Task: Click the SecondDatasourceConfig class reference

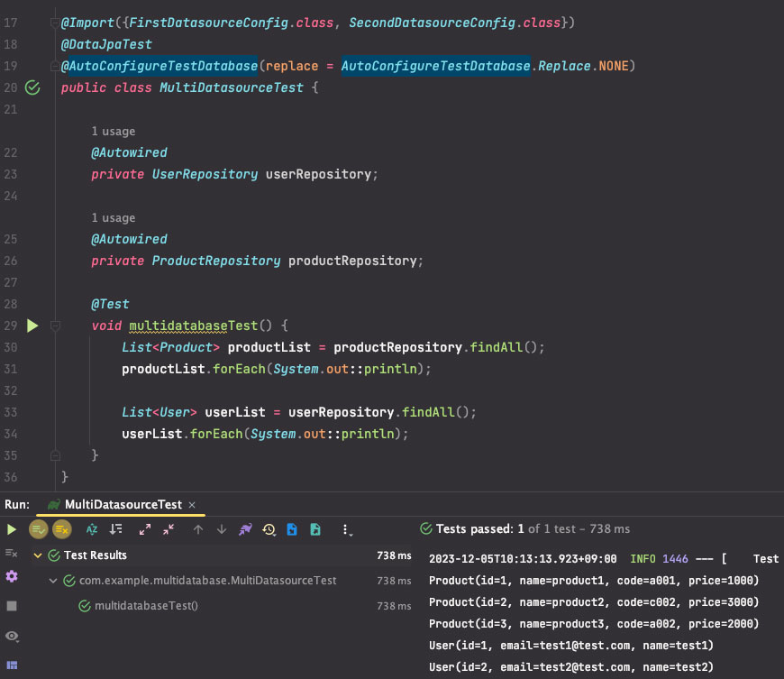Action: click(432, 23)
